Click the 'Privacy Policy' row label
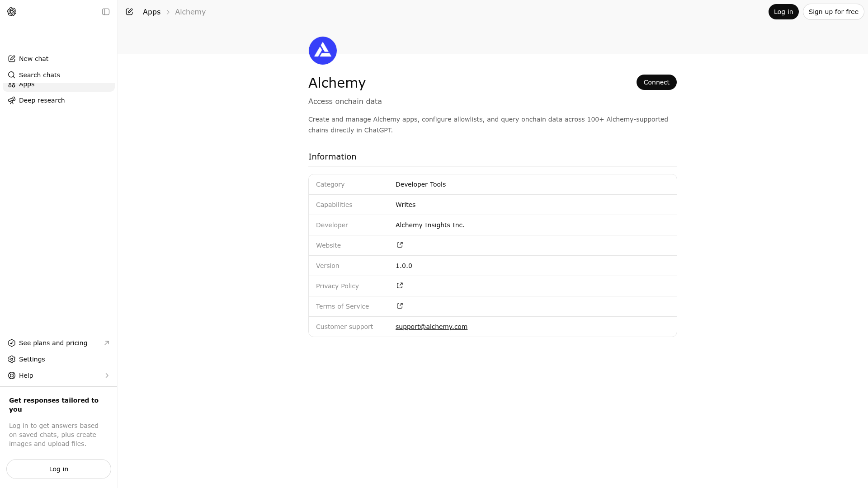 337,286
